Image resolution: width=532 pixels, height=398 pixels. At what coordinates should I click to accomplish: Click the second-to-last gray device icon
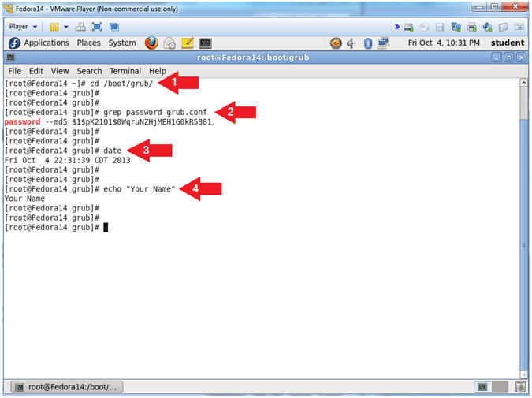click(x=504, y=27)
